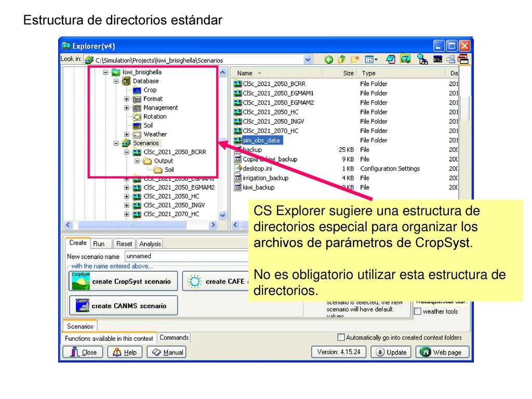Open the Look in path dropdown
This screenshot has width=532, height=399.
point(308,60)
